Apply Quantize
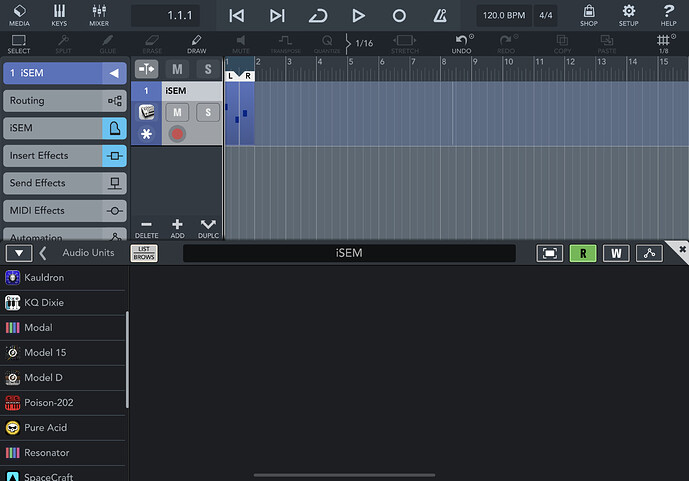 coord(327,44)
